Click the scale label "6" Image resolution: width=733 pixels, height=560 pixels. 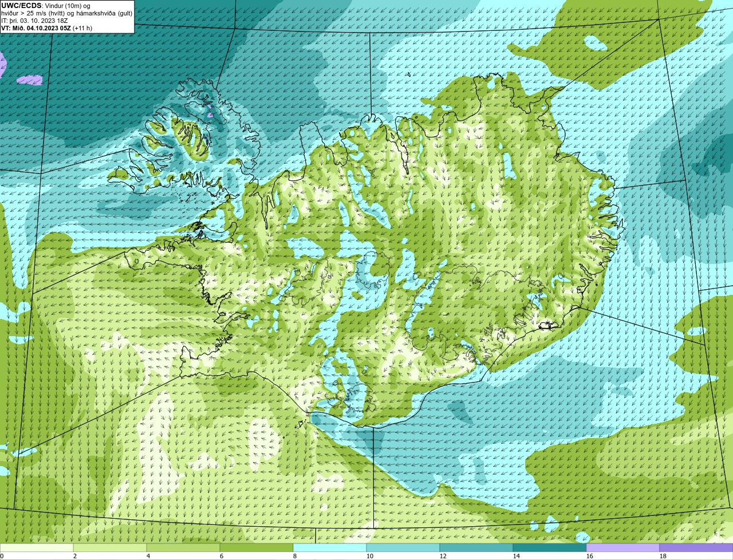(x=222, y=556)
